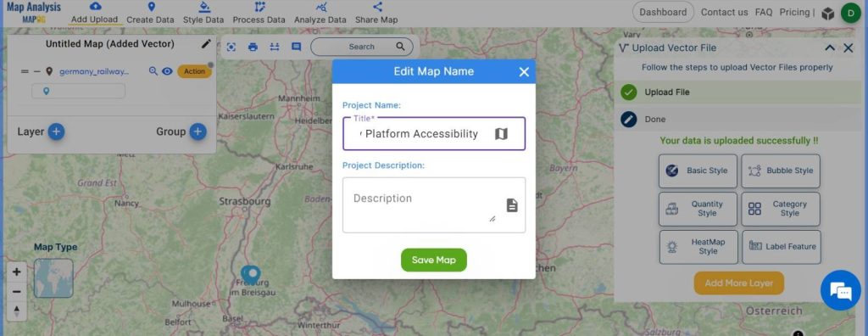The image size is (868, 336).
Task: Add a new Layer with plus button
Action: coord(56,132)
